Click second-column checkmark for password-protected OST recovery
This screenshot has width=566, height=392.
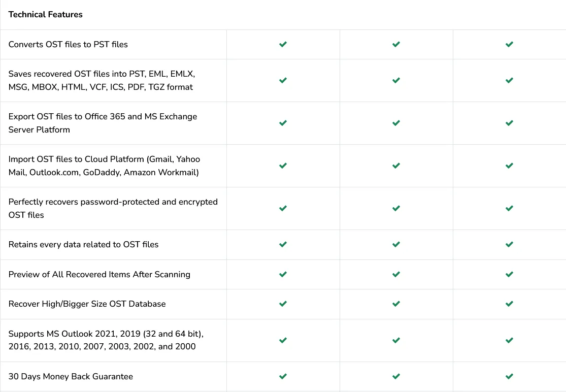[396, 208]
